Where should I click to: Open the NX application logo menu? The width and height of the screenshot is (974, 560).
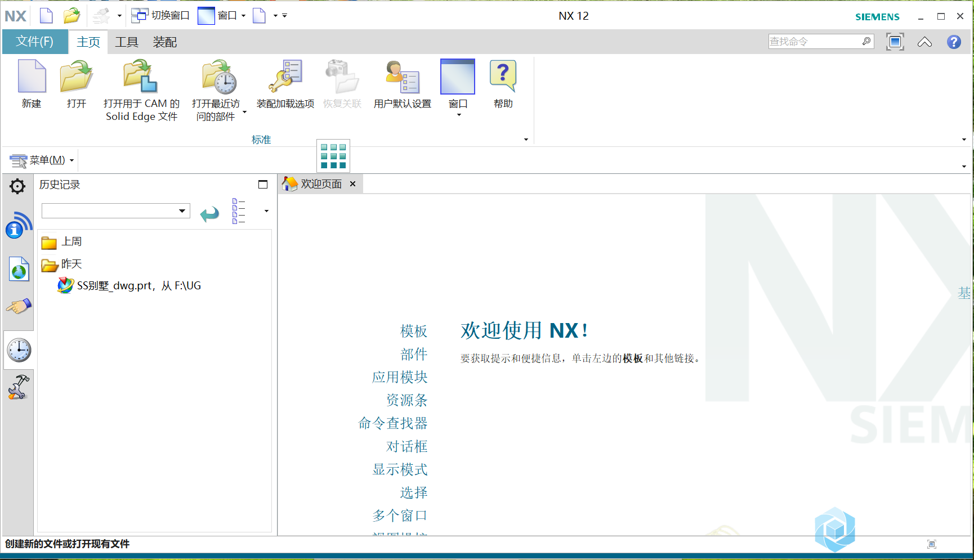16,16
